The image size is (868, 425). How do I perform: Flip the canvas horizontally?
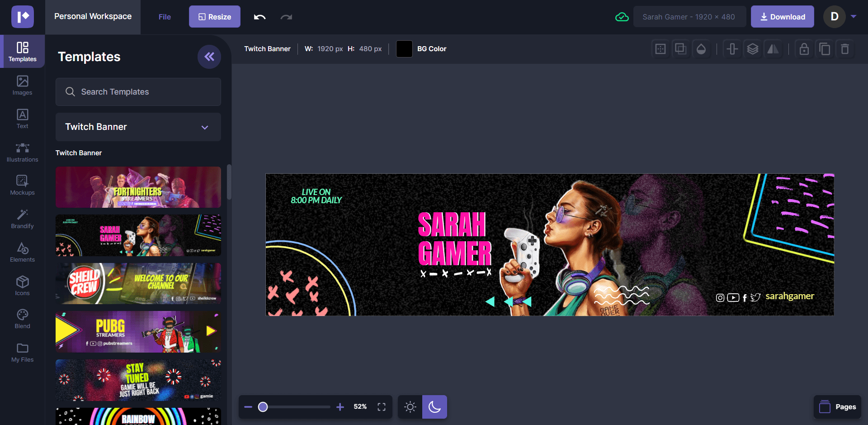(773, 48)
